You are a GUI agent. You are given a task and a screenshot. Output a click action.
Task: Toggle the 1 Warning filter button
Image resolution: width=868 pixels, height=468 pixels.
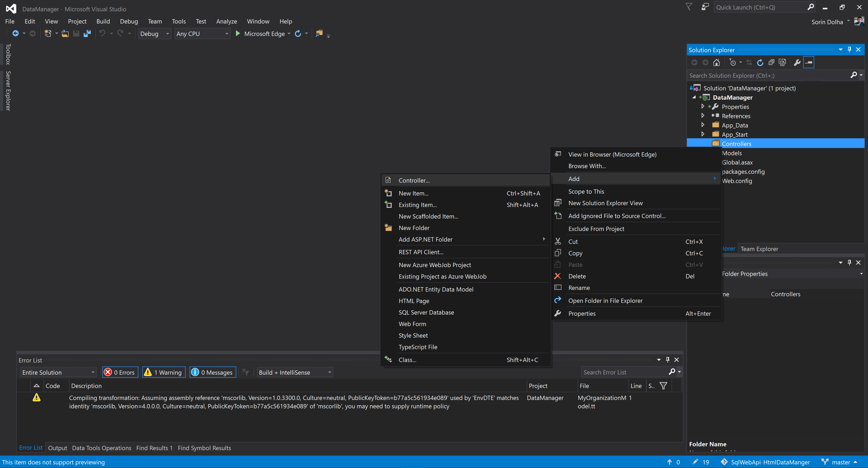164,372
